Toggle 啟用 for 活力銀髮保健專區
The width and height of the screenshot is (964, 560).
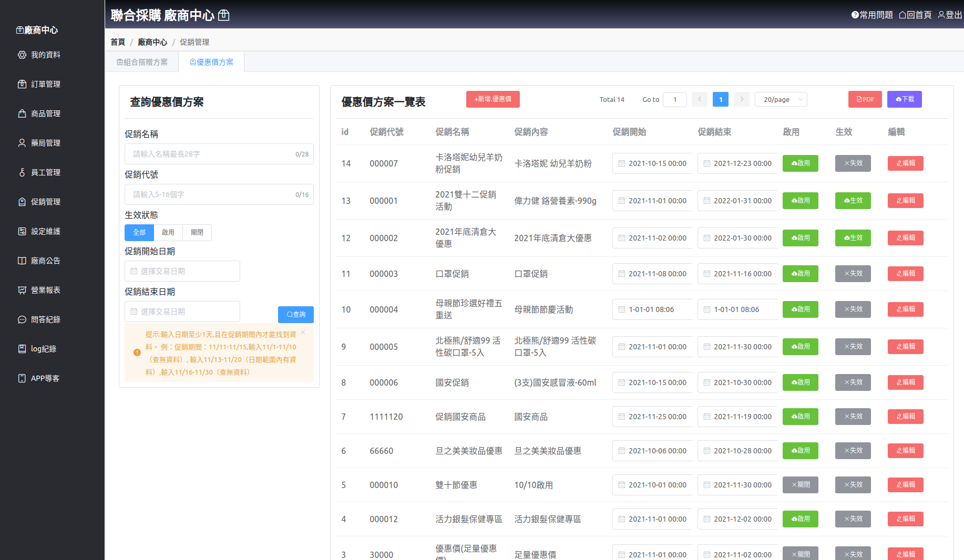pos(800,519)
